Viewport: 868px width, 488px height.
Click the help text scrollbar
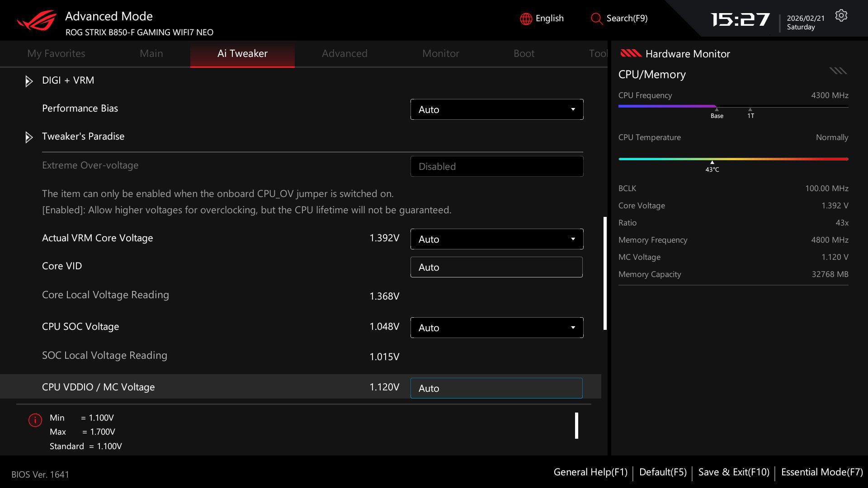(576, 426)
